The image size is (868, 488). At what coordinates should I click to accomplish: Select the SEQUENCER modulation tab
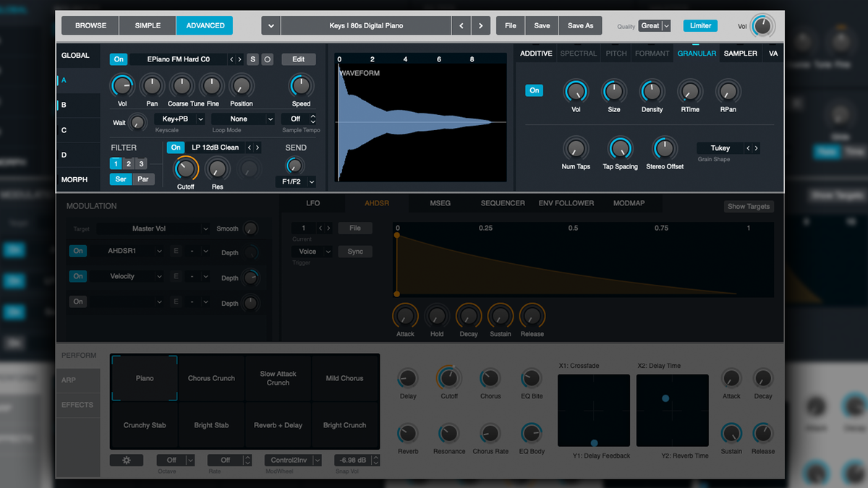pyautogui.click(x=502, y=203)
